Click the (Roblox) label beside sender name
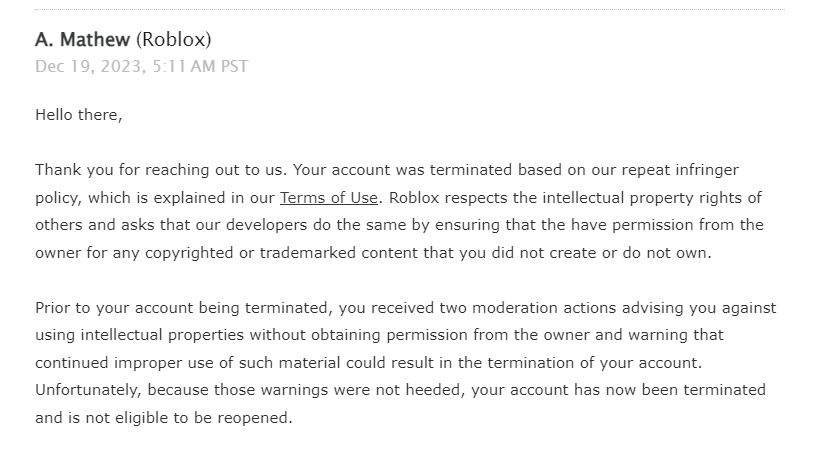 coord(174,40)
